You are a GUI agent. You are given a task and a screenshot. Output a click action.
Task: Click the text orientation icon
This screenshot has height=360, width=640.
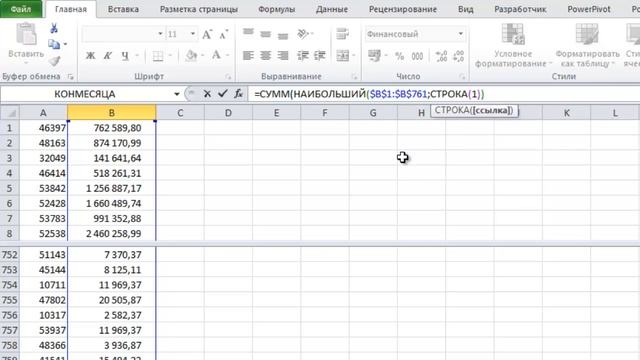pos(303,34)
